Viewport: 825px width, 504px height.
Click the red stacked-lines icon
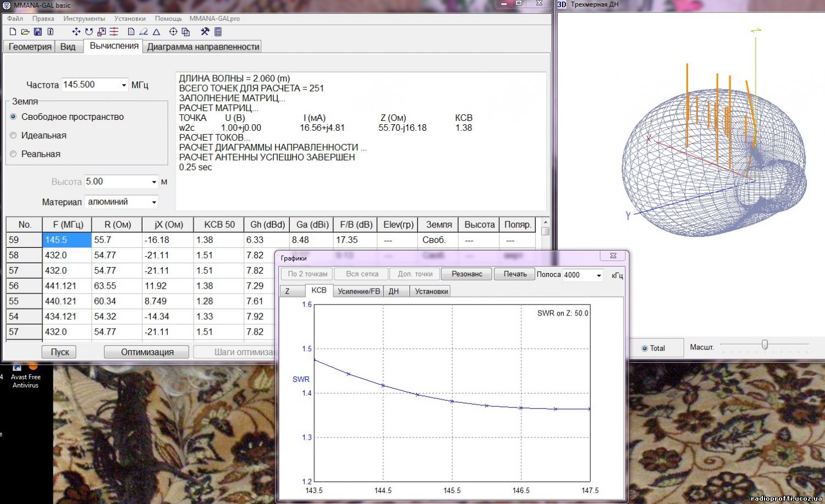[x=114, y=32]
